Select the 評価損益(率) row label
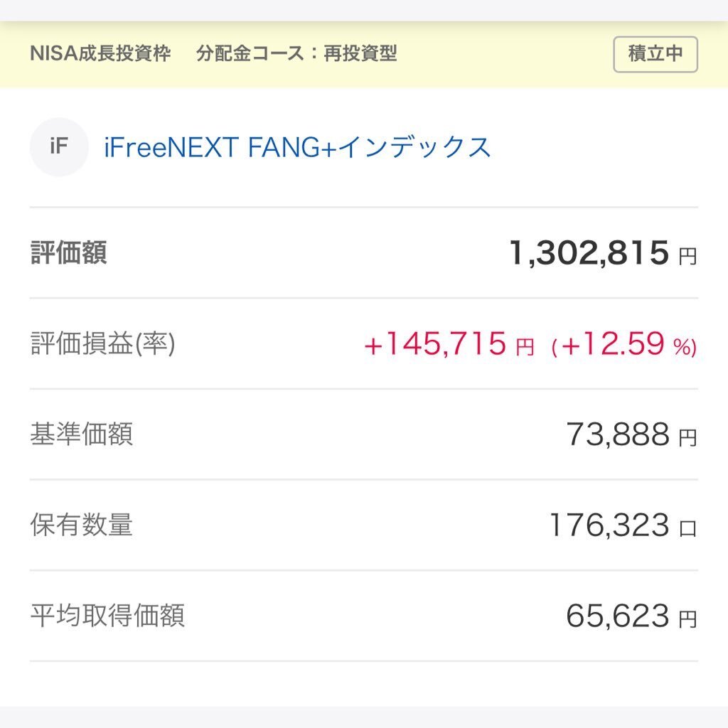 click(x=102, y=343)
